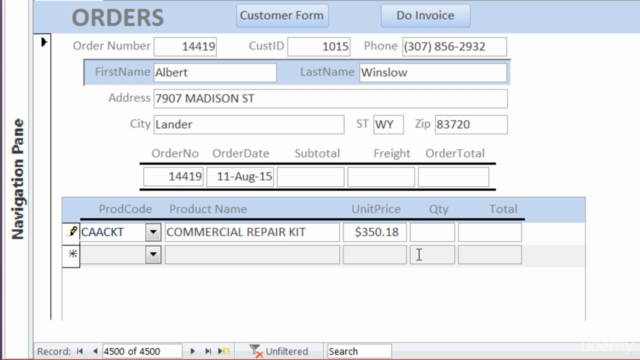Click the new row UnitPrice field
Image resolution: width=640 pixels, height=360 pixels.
click(375, 255)
